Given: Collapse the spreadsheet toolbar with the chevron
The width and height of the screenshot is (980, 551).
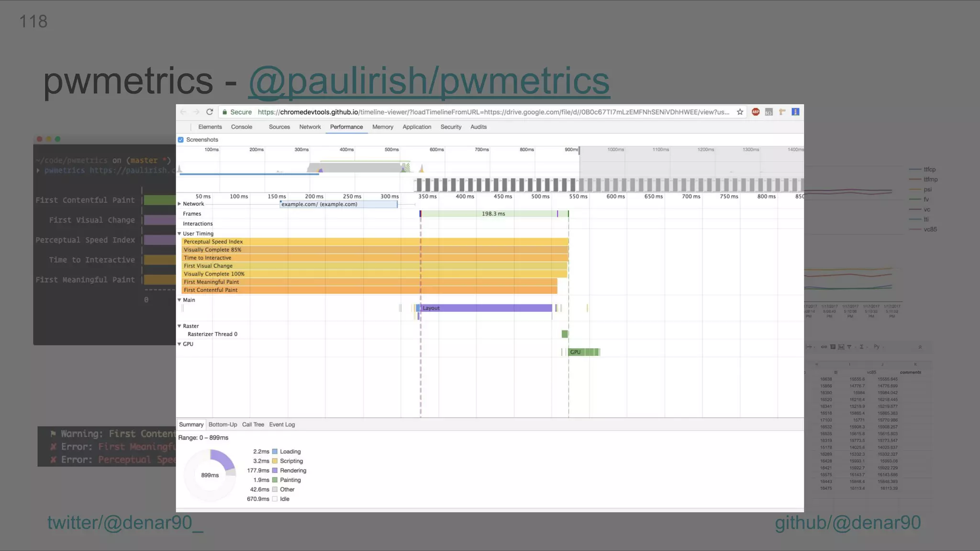Looking at the screenshot, I should tap(920, 347).
